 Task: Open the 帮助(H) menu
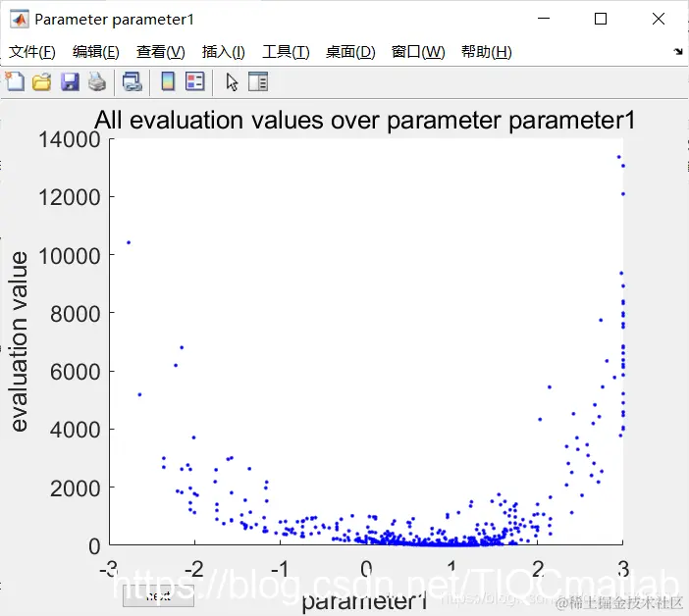coord(487,52)
